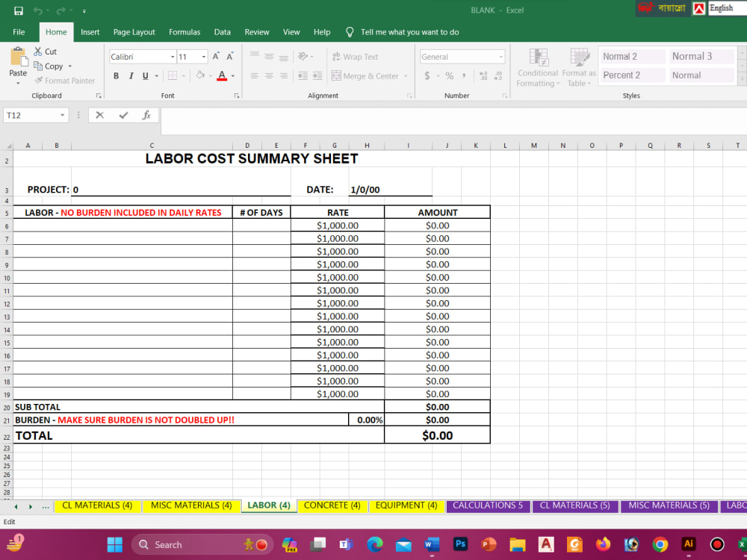The image size is (747, 560).
Task: Click the Name Box showing T12
Action: click(x=35, y=115)
